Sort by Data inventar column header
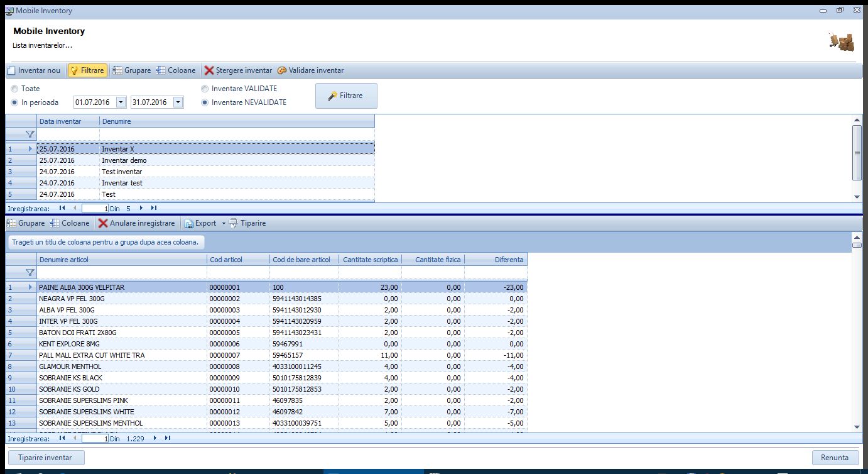The image size is (868, 474). coord(68,121)
